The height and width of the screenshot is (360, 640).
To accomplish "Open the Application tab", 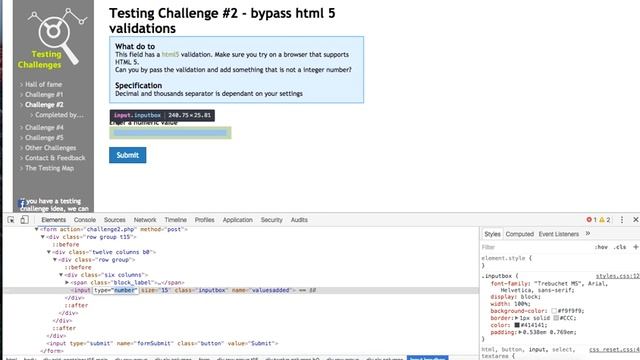I will (x=238, y=220).
